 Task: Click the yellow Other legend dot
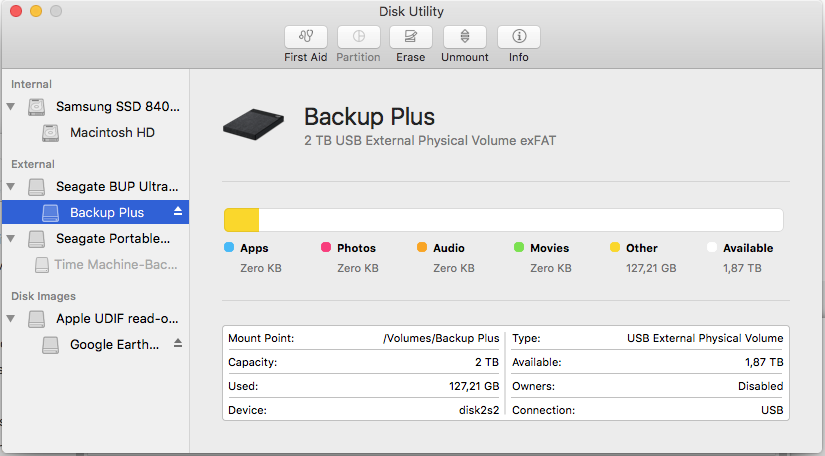coord(615,247)
